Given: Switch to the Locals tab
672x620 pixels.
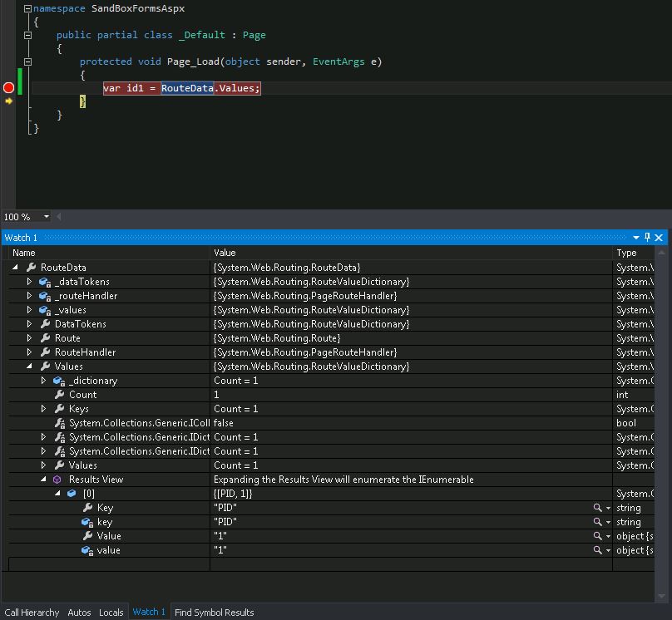Looking at the screenshot, I should (111, 613).
